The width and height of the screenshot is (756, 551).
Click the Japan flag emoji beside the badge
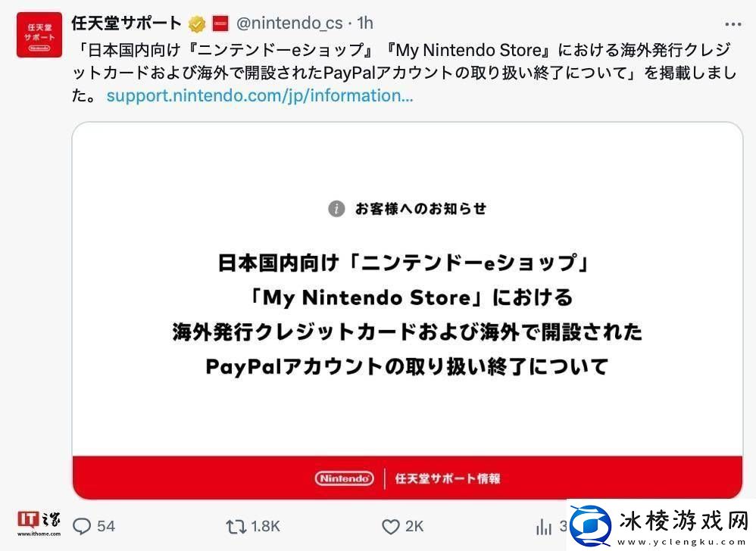point(220,23)
